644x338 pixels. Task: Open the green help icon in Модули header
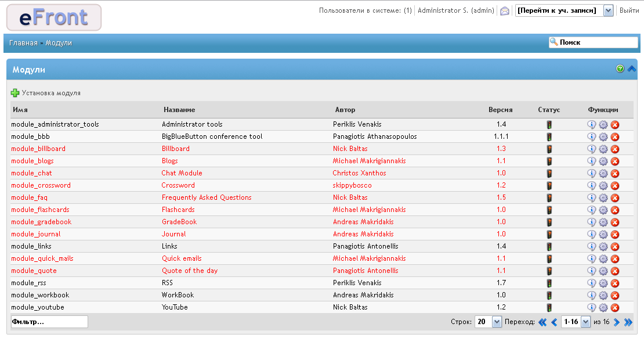tap(620, 69)
